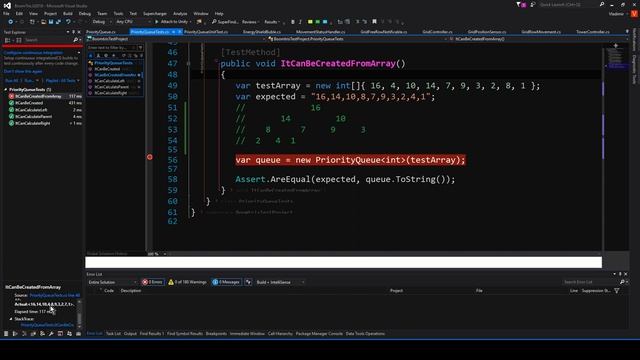Click the filter funnel icon in Error List

coord(617,291)
